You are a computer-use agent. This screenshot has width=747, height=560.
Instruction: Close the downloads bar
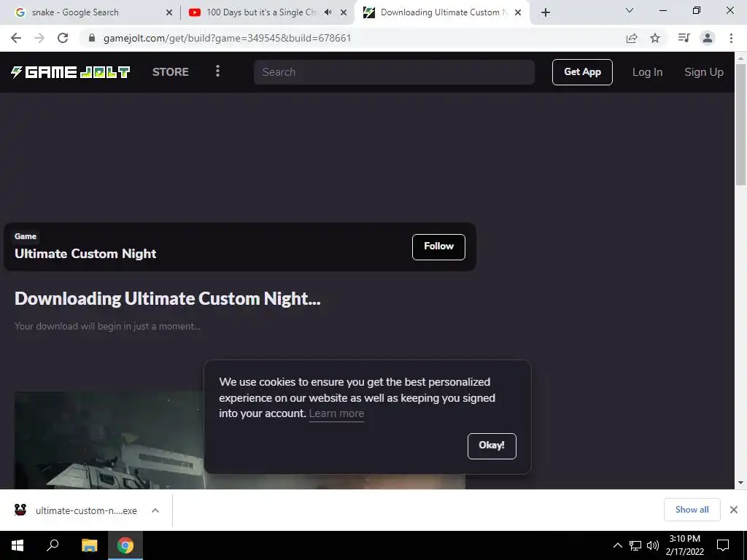coord(734,510)
